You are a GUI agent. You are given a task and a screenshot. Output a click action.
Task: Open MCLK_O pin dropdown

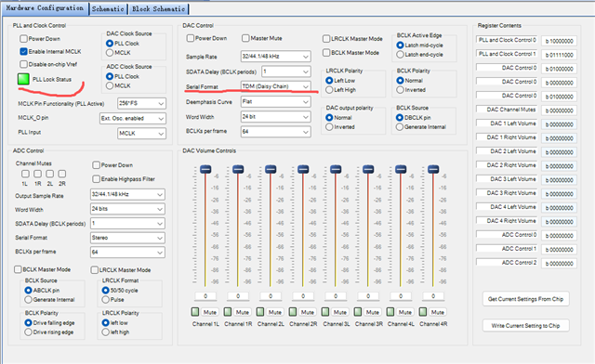click(x=133, y=118)
